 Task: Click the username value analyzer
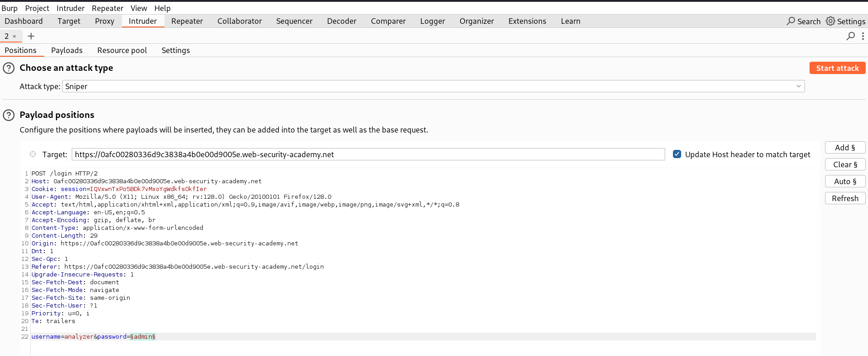click(79, 337)
